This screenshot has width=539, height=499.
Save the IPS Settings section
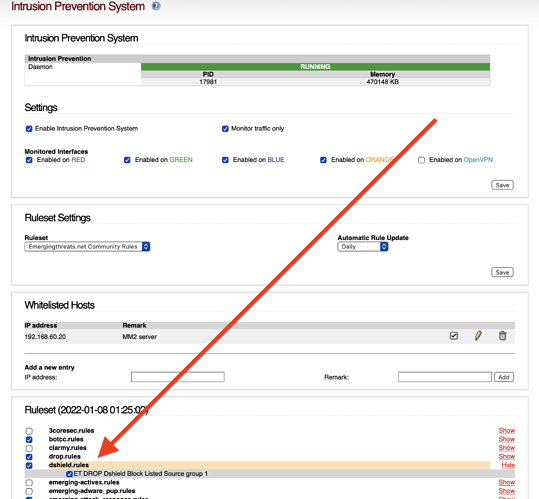(502, 185)
